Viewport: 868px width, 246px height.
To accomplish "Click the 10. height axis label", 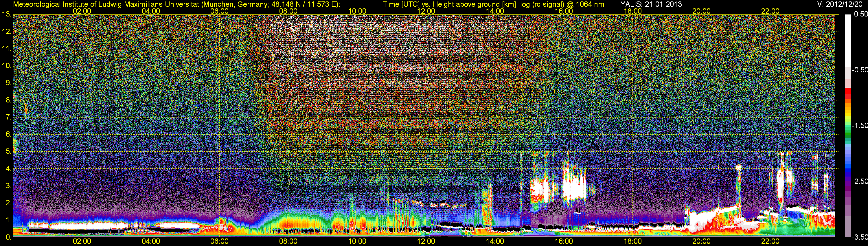I will coord(6,66).
